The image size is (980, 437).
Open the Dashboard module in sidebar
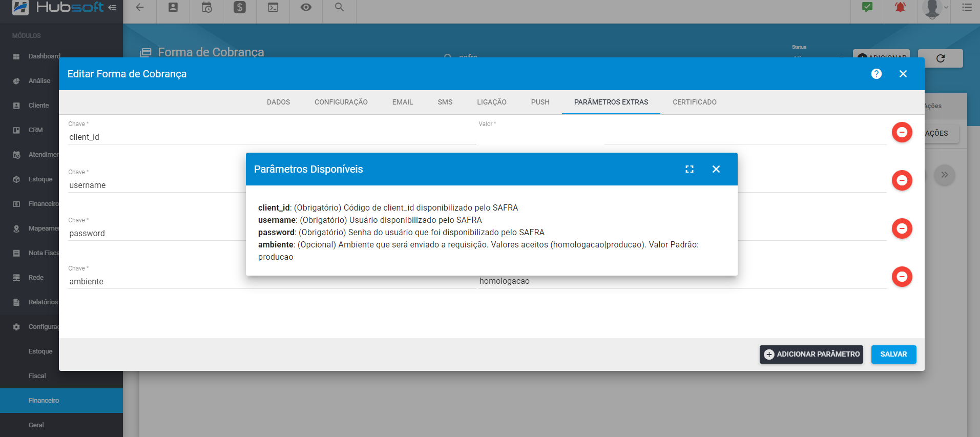tap(44, 56)
